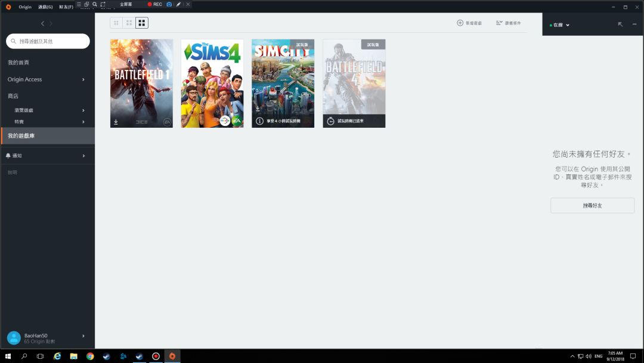The image size is (644, 363).
Task: Switch to medium tile view
Action: 129,23
